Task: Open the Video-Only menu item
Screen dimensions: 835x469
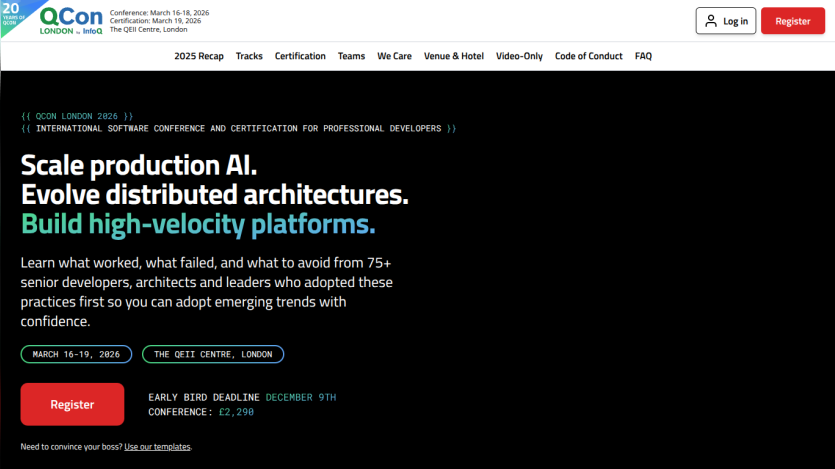Action: coord(519,56)
